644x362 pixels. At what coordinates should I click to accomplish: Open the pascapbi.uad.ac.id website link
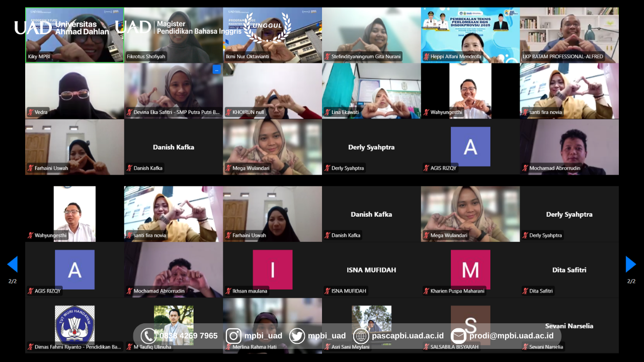pos(408,336)
